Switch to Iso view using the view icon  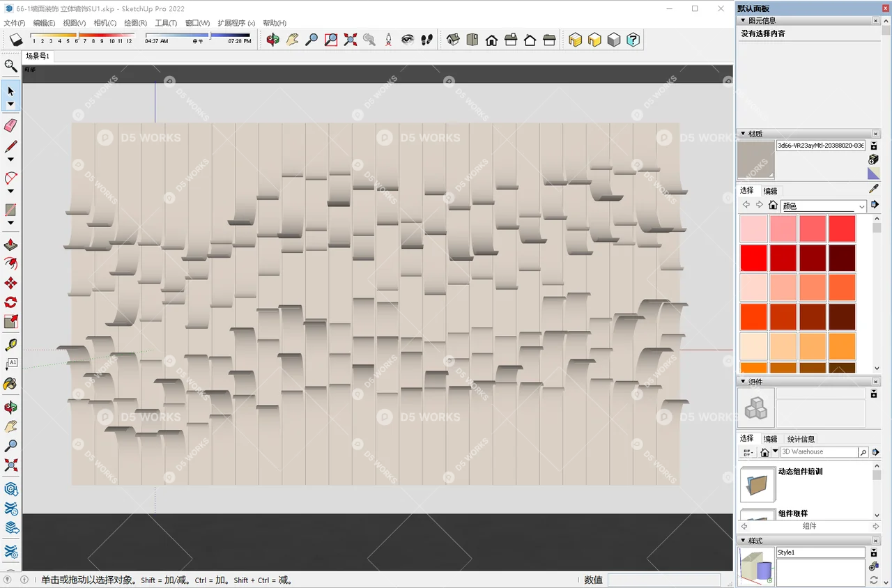pyautogui.click(x=453, y=40)
